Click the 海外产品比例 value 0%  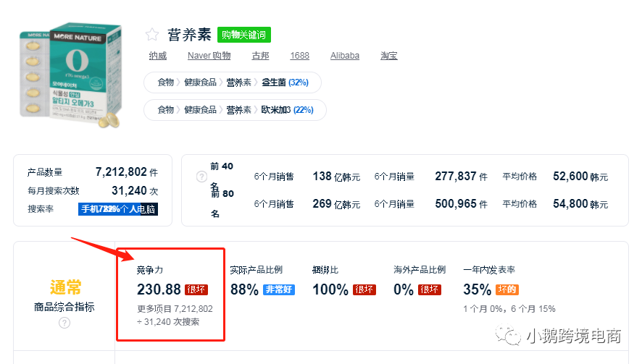(404, 289)
